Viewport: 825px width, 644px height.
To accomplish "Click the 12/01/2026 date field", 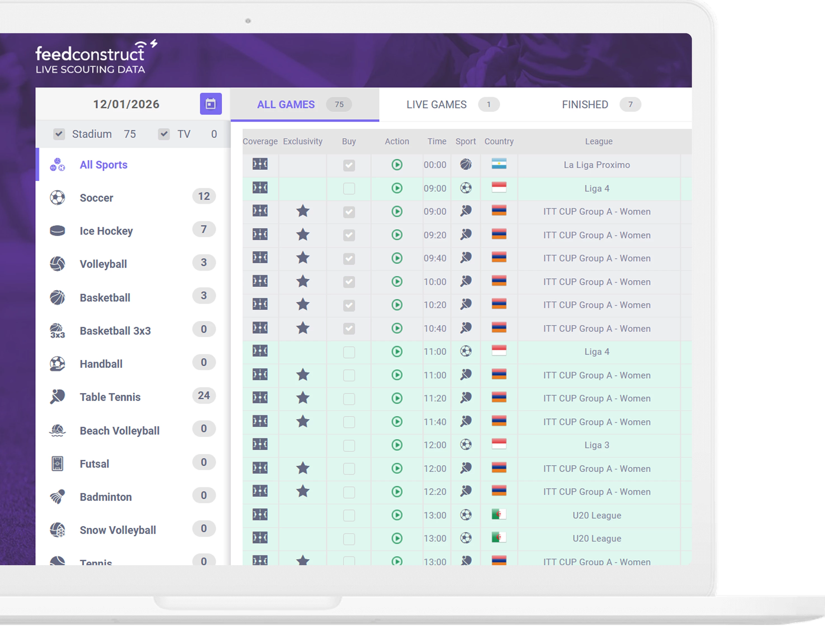I will pos(126,104).
